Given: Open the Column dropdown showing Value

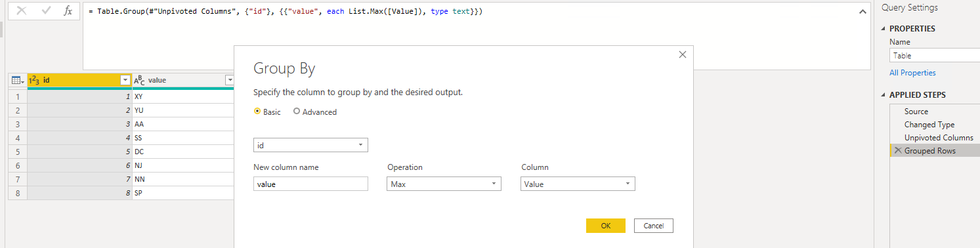Looking at the screenshot, I should point(578,184).
